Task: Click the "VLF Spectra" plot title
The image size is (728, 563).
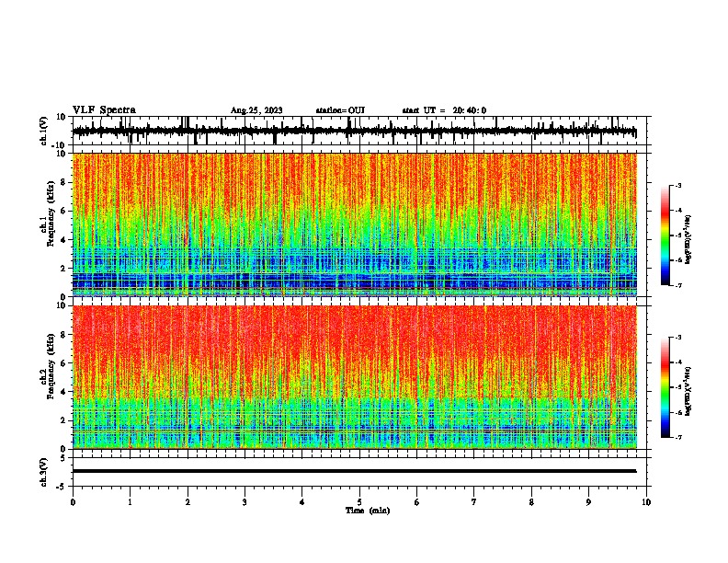Action: pyautogui.click(x=104, y=110)
